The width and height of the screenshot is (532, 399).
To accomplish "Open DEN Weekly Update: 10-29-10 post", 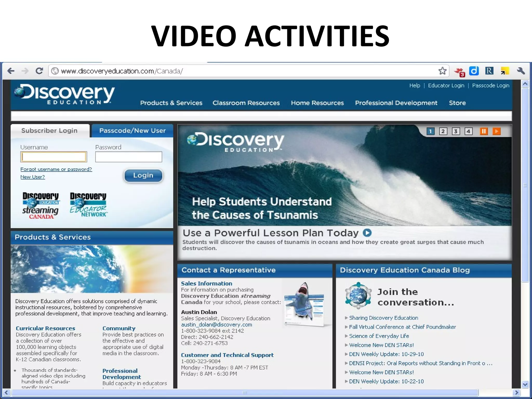I will pyautogui.click(x=386, y=354).
